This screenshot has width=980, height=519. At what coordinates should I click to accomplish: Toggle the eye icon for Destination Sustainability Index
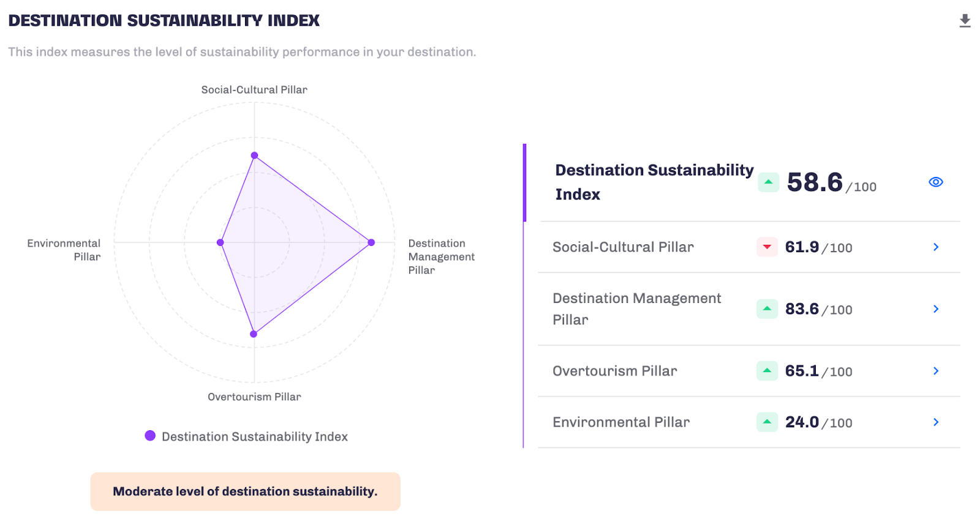pos(935,182)
